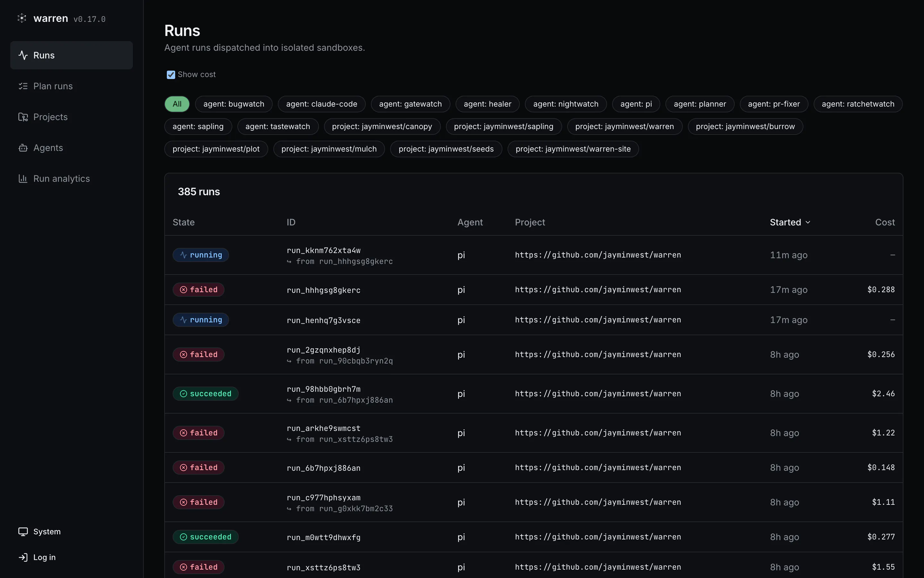The image size is (924, 578).
Task: Filter by agent: planner
Action: (700, 104)
